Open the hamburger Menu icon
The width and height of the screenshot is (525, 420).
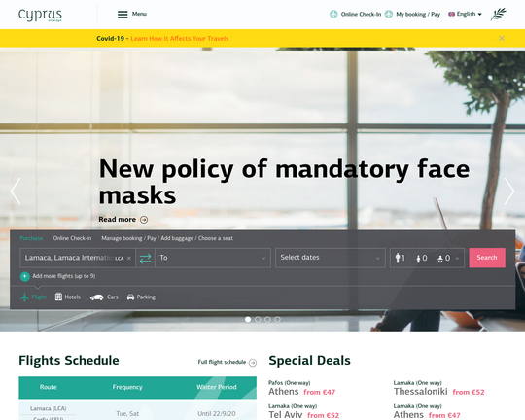coord(122,15)
